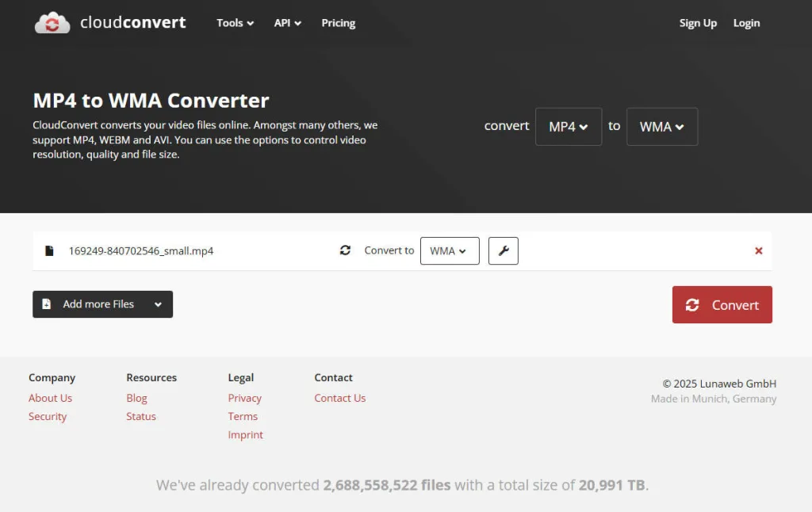Image resolution: width=812 pixels, height=512 pixels.
Task: Click the Login link
Action: 746,23
